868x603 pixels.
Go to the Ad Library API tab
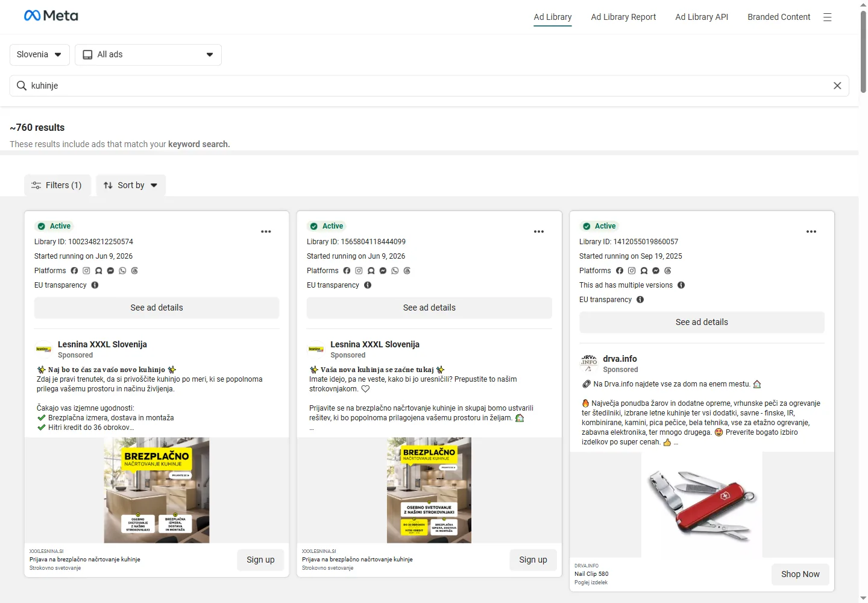click(x=702, y=17)
